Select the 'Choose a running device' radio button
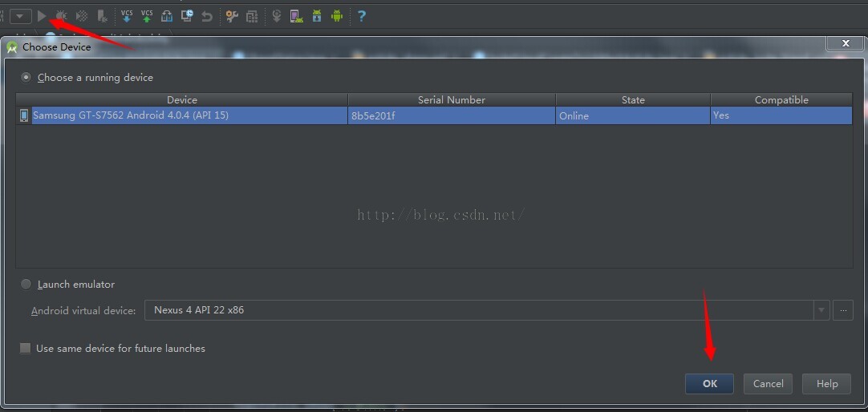The height and width of the screenshot is (412, 868). [x=26, y=78]
